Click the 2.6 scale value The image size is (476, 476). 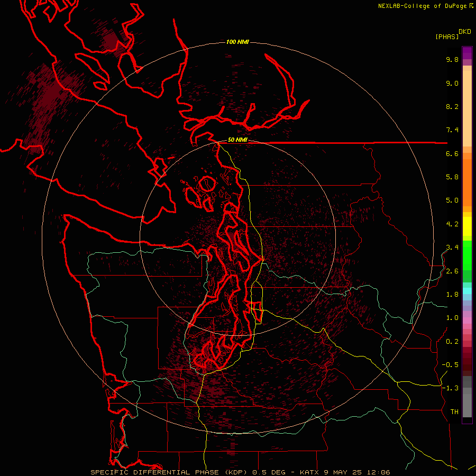[452, 271]
